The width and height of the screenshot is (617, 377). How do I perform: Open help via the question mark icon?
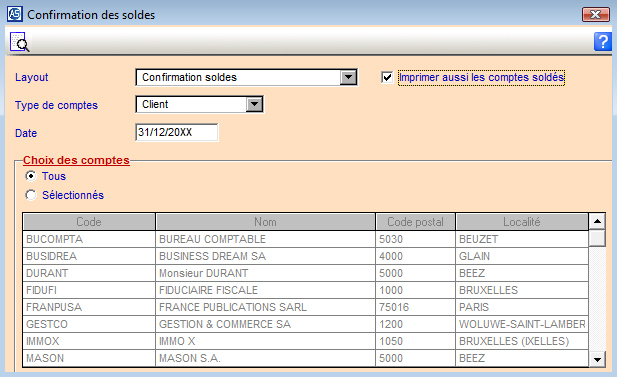click(x=602, y=42)
